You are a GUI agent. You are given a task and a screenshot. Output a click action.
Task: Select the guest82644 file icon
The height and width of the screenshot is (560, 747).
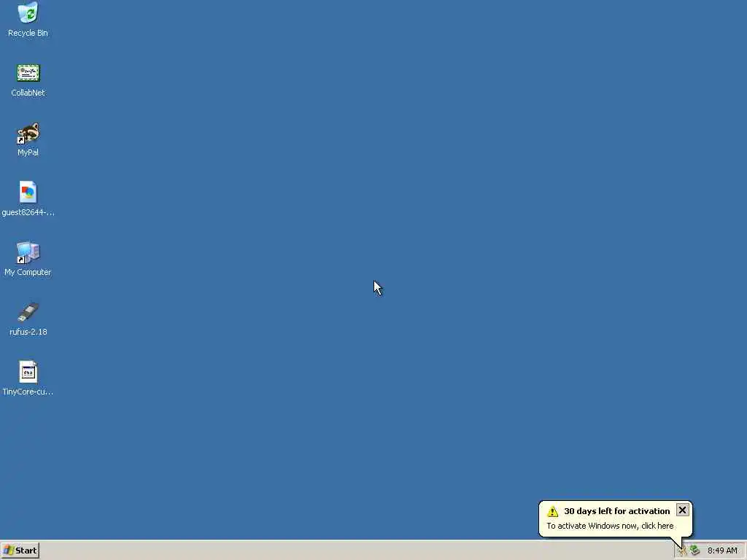coord(28,192)
